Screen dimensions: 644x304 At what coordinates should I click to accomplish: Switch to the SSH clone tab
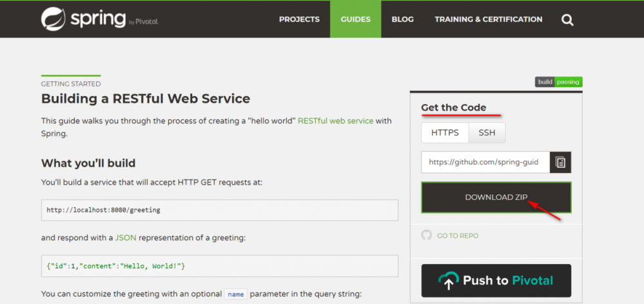click(x=487, y=133)
